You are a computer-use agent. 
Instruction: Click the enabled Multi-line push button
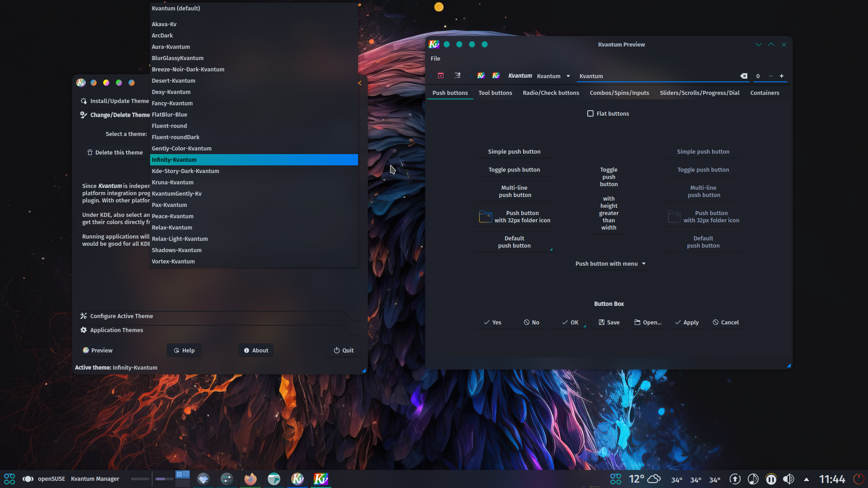[514, 191]
